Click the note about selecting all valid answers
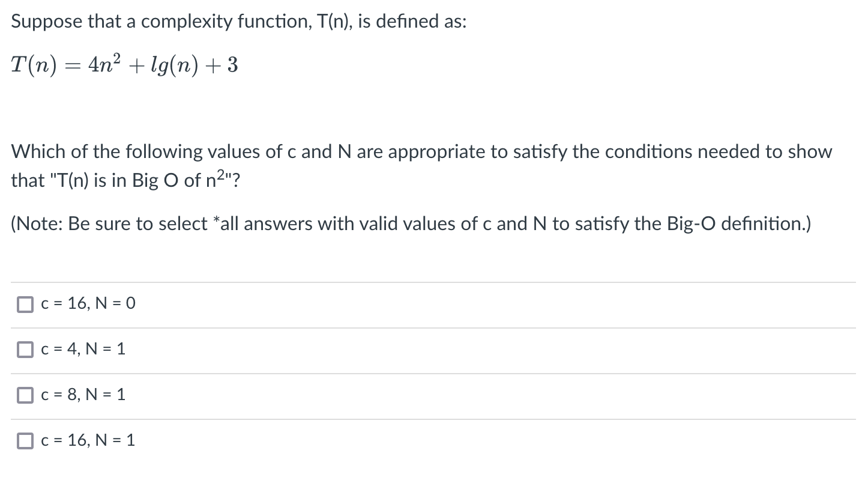Viewport: 868px width, 483px height. pyautogui.click(x=410, y=223)
